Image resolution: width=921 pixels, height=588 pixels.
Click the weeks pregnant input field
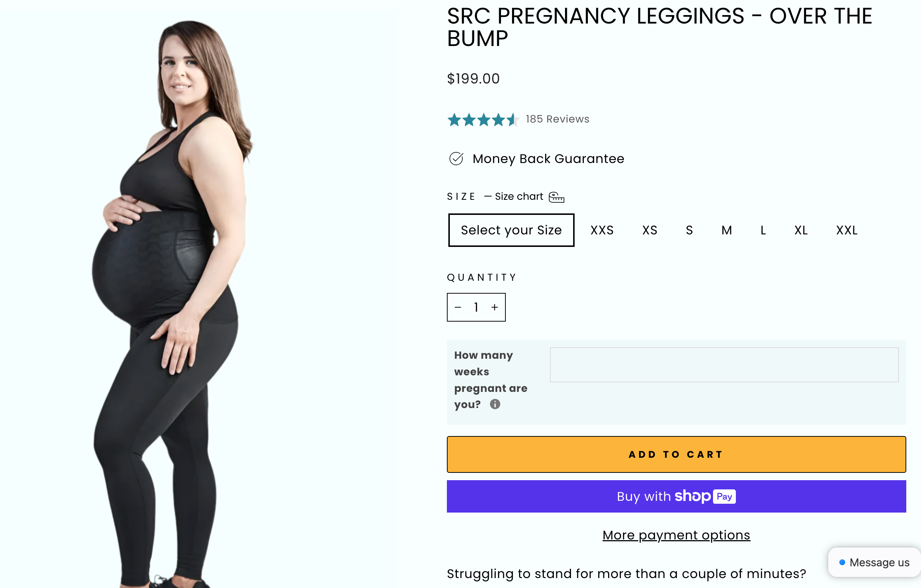(724, 365)
